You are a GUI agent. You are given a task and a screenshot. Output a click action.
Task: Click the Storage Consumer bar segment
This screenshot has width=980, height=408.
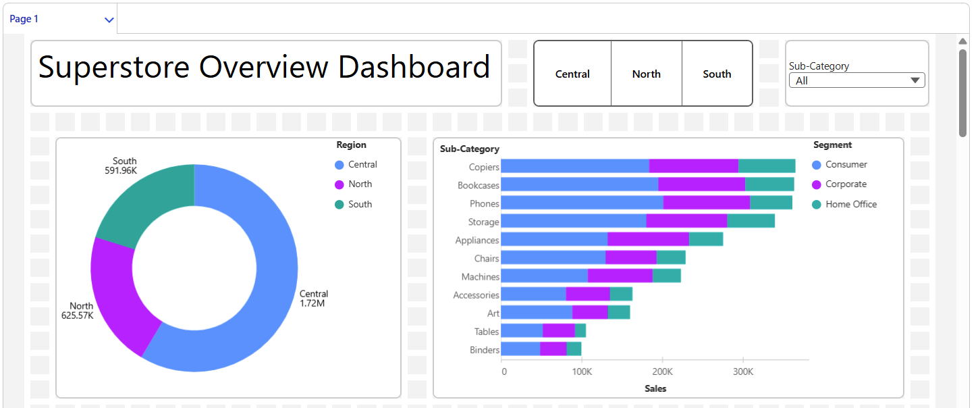(574, 221)
